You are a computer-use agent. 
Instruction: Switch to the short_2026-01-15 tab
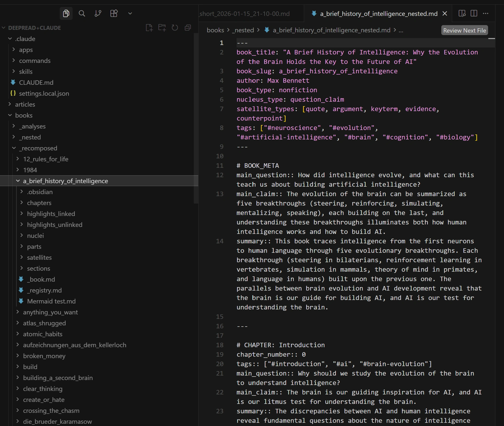(x=245, y=14)
